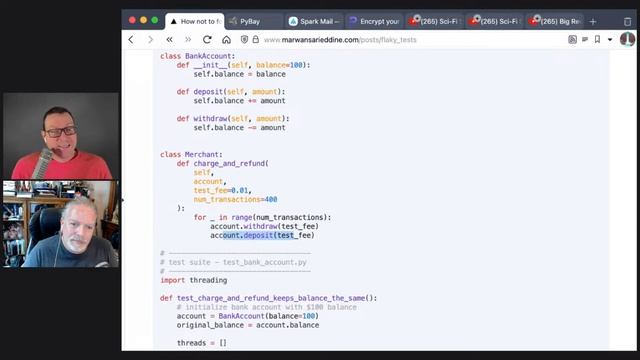Select the top speaker's video thumbnail
Image resolution: width=640 pixels, height=360 pixels.
pos(61,136)
